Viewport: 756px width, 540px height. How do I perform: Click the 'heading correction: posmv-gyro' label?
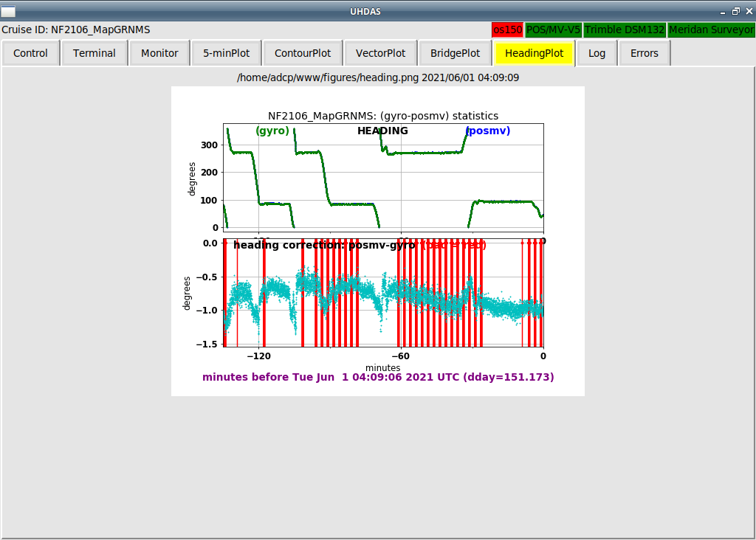point(324,245)
